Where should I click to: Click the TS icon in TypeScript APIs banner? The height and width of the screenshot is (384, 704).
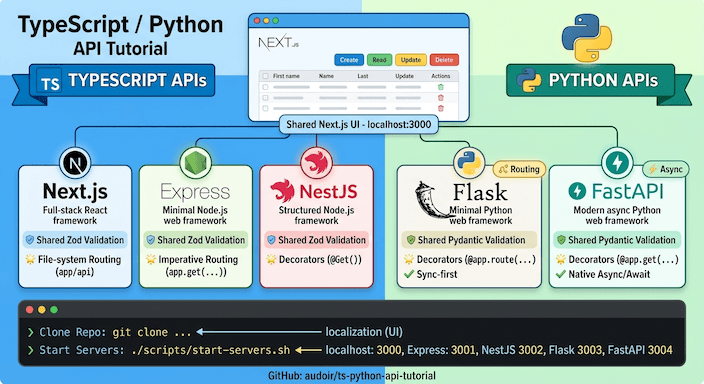[49, 81]
